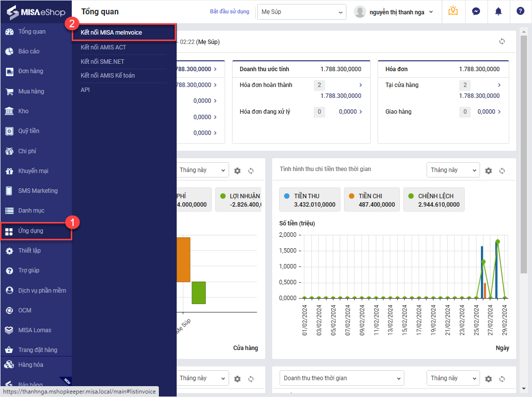Toggle TIỀN THU legend series

point(310,200)
